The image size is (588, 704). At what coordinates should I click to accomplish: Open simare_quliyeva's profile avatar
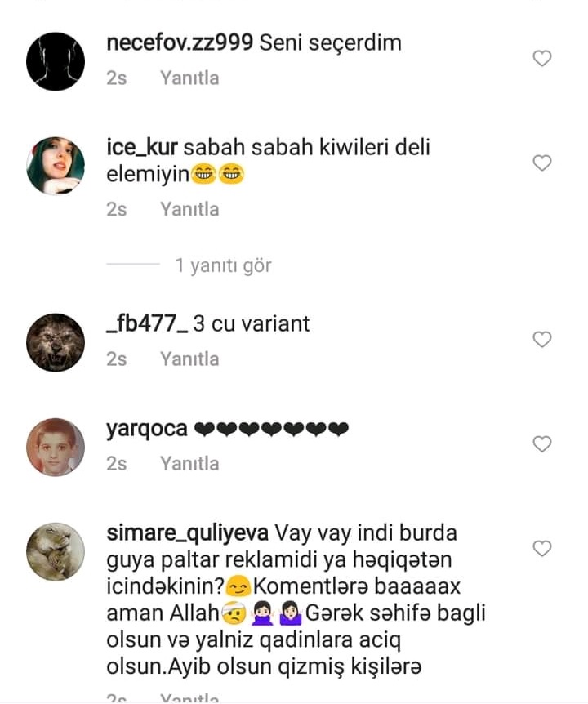(56, 551)
